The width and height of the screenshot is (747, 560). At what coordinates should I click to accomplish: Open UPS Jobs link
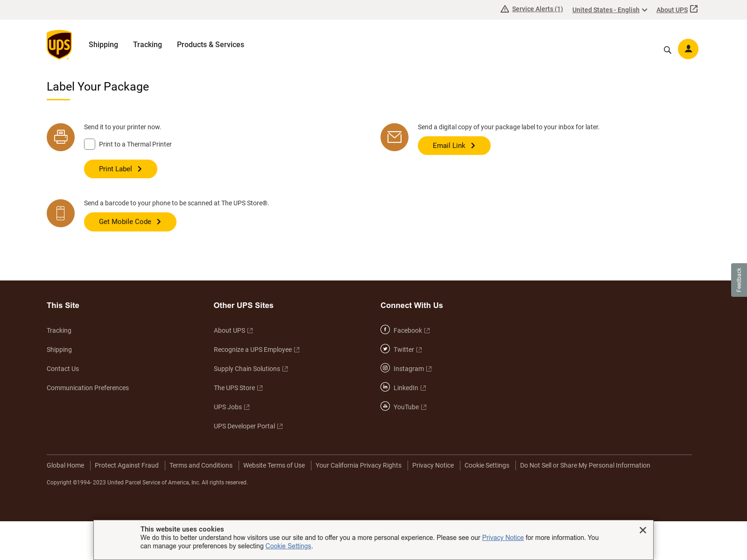point(232,407)
